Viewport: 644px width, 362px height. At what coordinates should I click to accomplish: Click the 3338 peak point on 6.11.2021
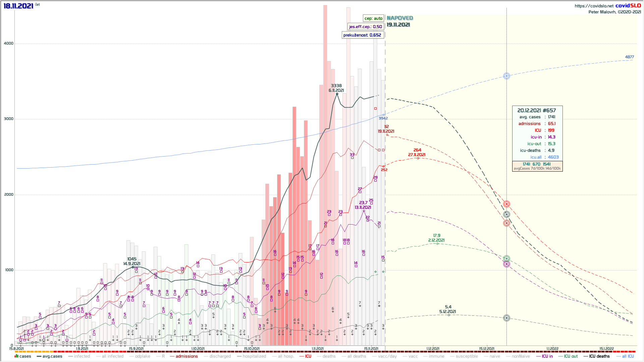click(337, 94)
